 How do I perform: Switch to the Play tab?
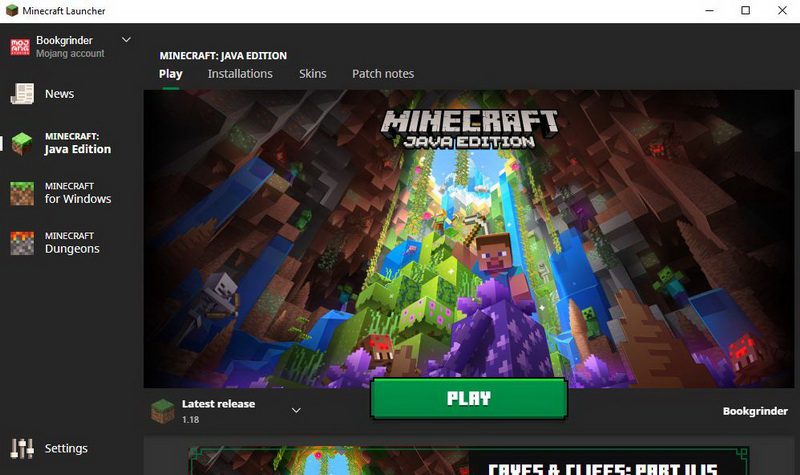[x=170, y=74]
